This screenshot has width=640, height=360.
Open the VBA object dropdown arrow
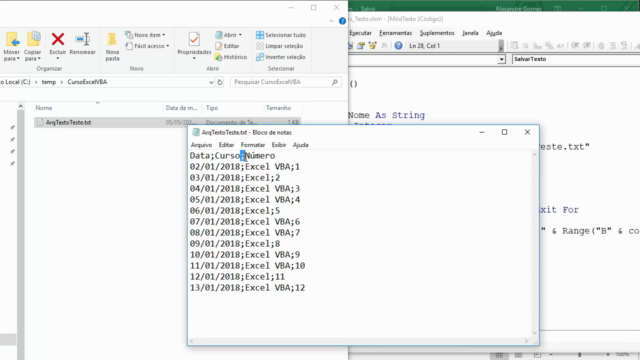point(501,60)
